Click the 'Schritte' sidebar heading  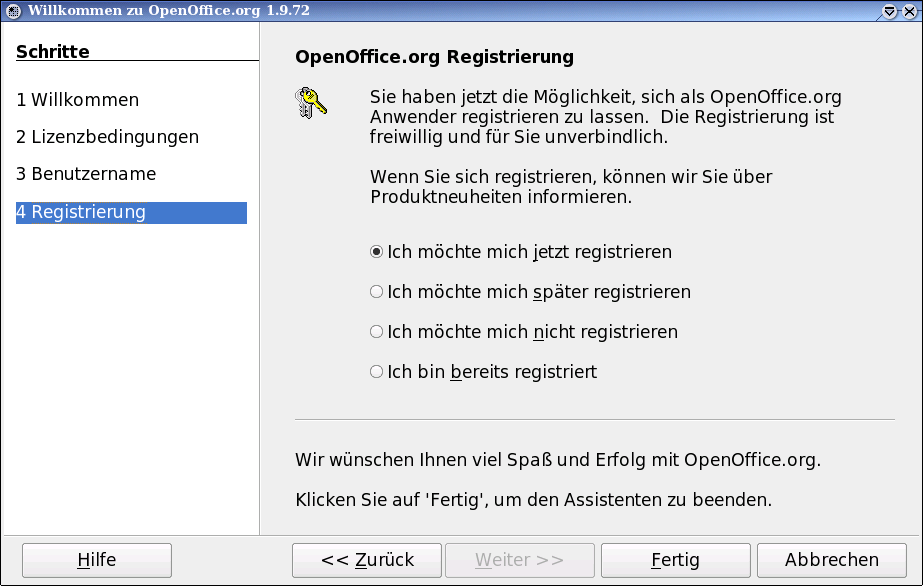click(x=53, y=52)
